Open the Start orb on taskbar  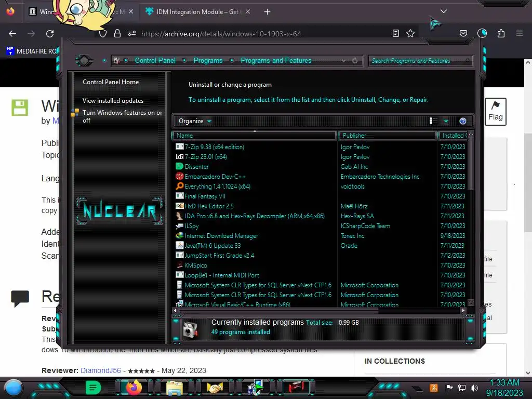(13, 388)
